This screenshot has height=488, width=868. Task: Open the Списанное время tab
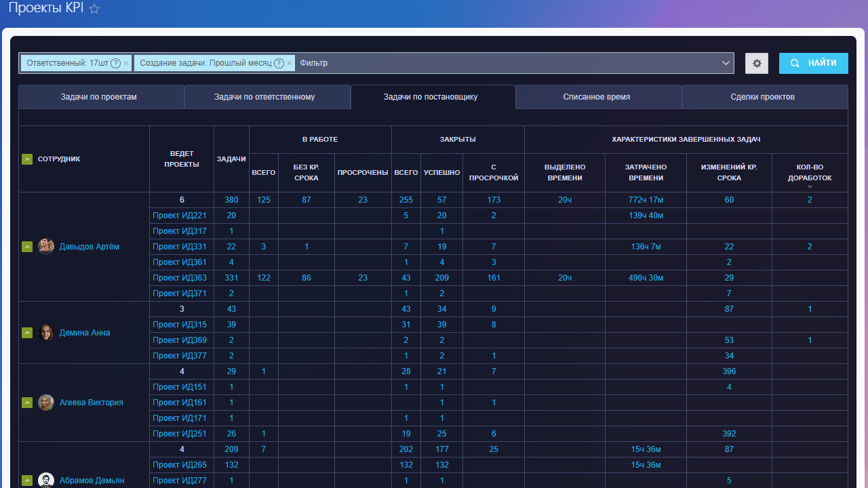tap(596, 97)
